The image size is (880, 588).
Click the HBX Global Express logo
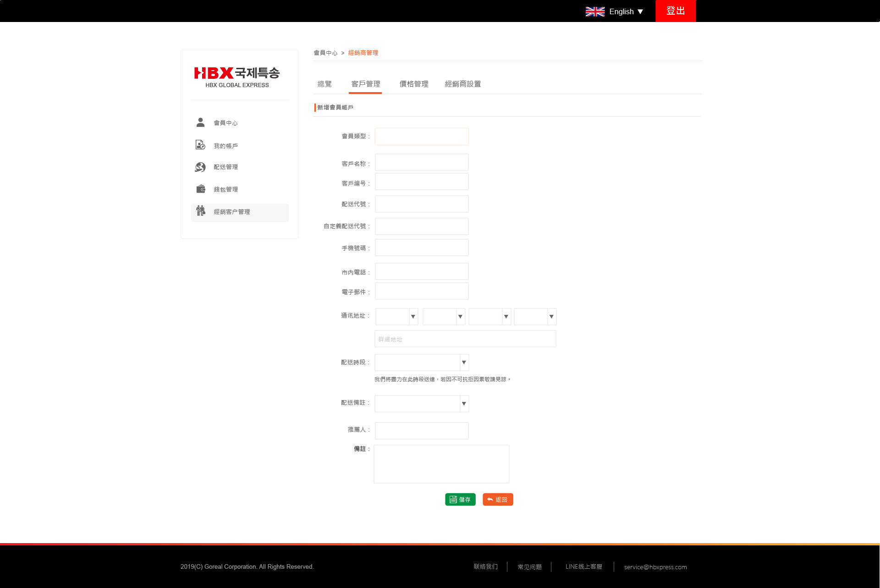coord(237,77)
